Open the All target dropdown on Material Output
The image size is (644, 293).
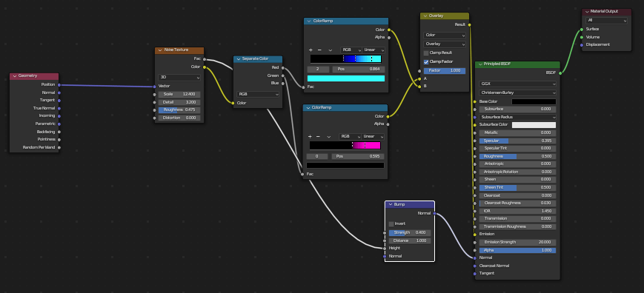pos(607,21)
